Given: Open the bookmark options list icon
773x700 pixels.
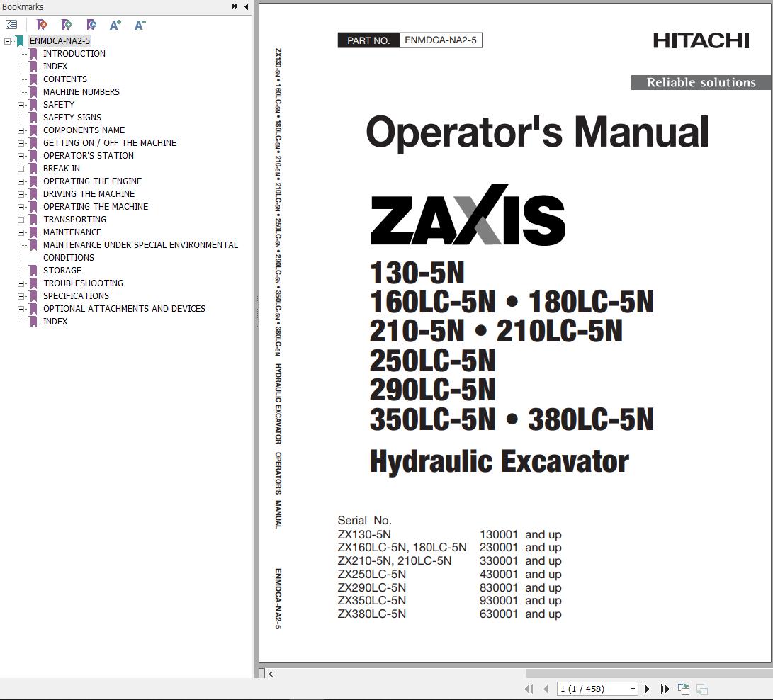Looking at the screenshot, I should click(11, 24).
